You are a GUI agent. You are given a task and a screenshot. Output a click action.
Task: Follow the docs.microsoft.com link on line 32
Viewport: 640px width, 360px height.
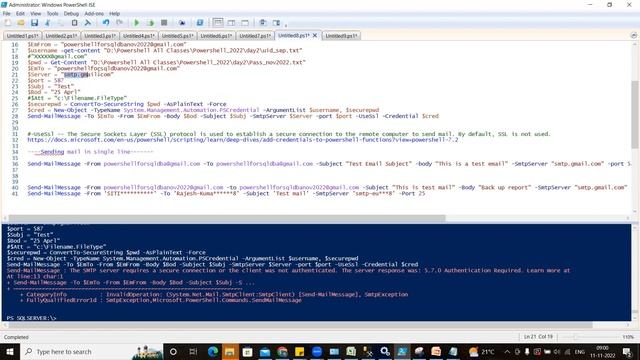(242, 140)
